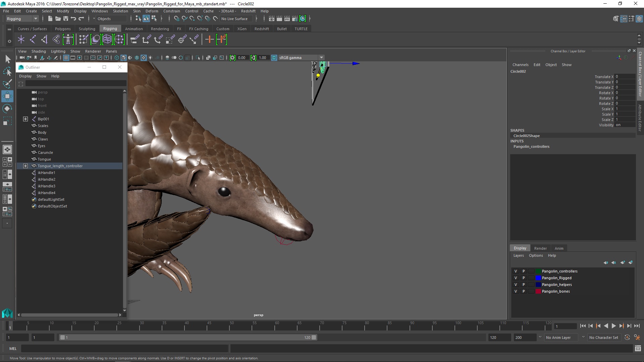Toggle visibility V of Pangolin_bones layer
This screenshot has height=362, width=644.
(x=516, y=291)
